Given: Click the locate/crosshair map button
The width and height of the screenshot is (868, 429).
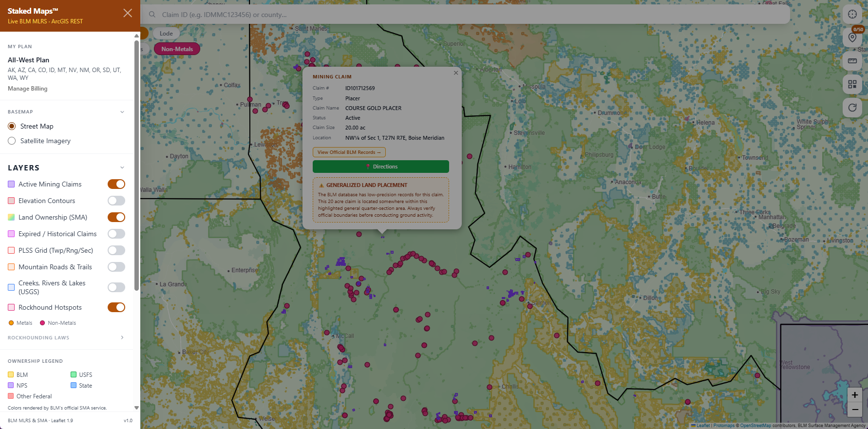Looking at the screenshot, I should click(852, 14).
